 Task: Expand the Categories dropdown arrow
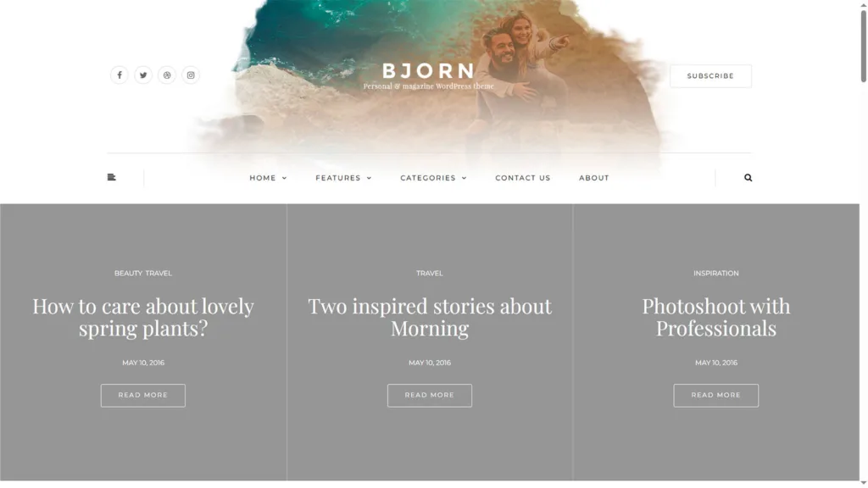point(465,178)
